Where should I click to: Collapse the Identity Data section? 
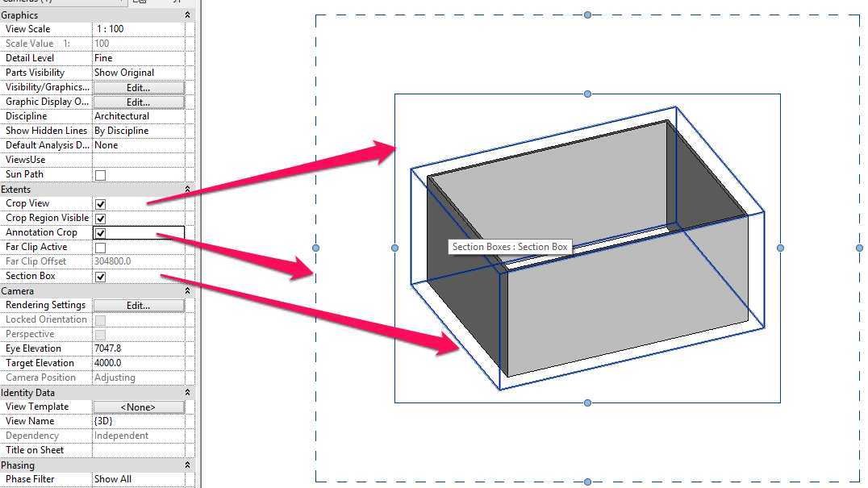pyautogui.click(x=186, y=392)
